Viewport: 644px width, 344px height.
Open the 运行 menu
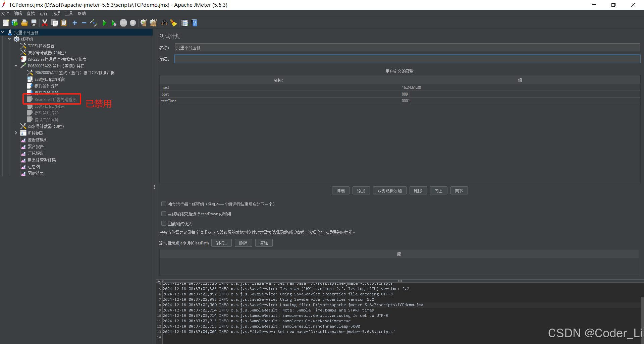pos(43,13)
